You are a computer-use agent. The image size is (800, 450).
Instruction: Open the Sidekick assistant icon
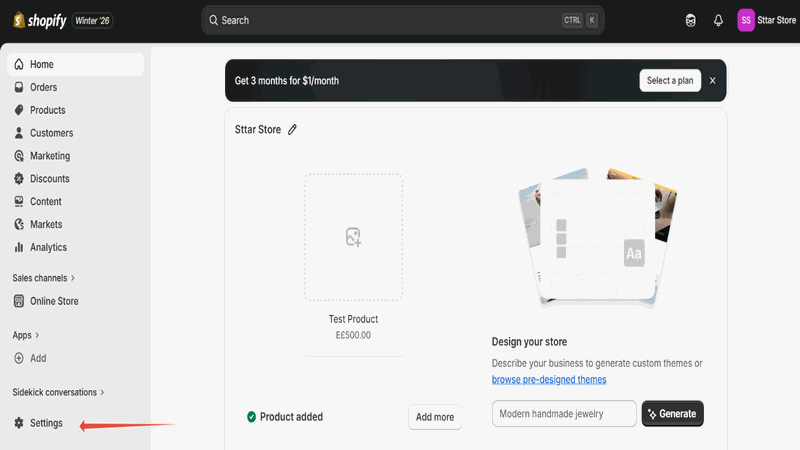(690, 20)
